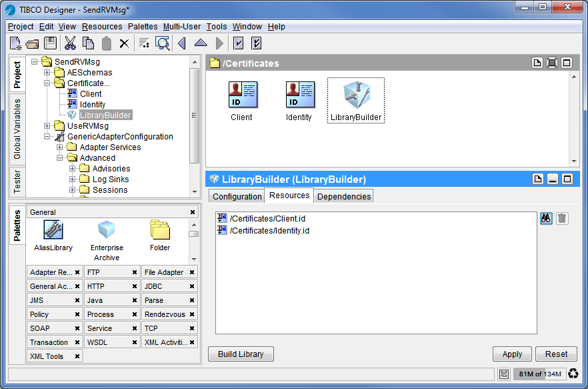Viewport: 588px width, 389px height.
Task: Click the new-page icon in the /Certificates header
Action: pyautogui.click(x=537, y=63)
